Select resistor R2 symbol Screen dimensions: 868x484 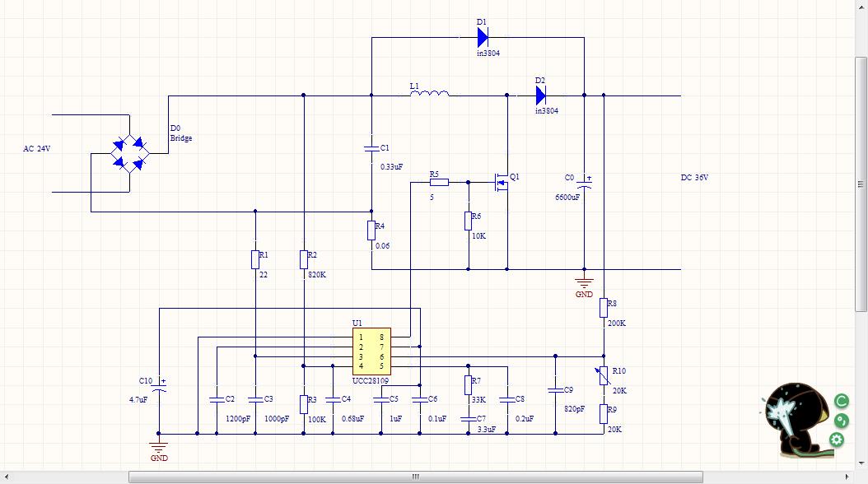tap(304, 259)
